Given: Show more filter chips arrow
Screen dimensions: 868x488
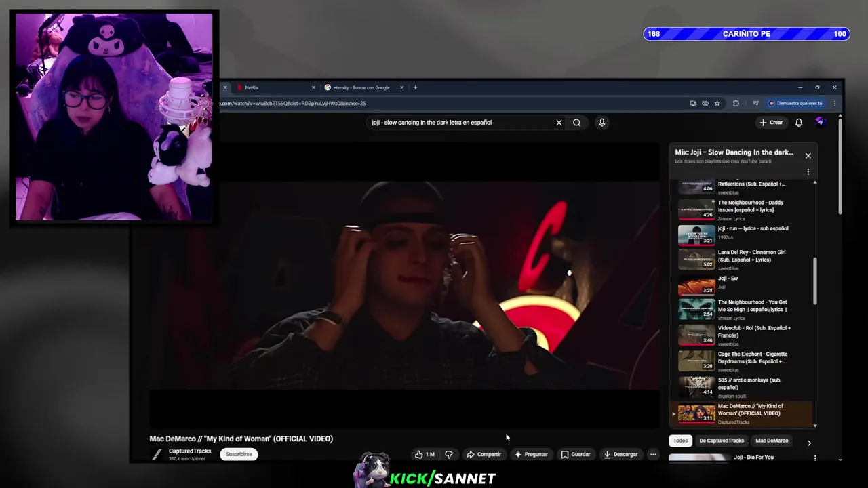Looking at the screenshot, I should [809, 443].
